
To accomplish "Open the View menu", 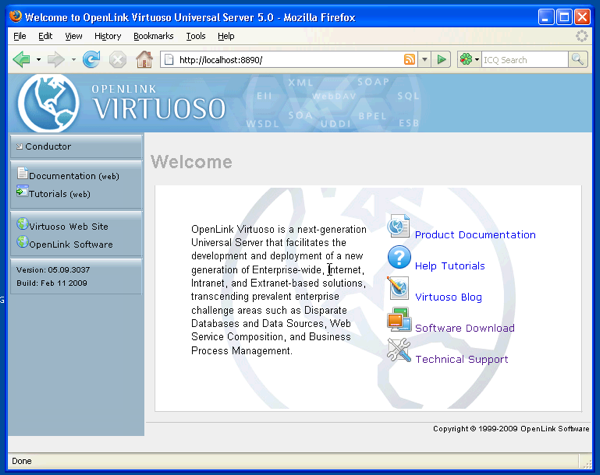I will 73,36.
